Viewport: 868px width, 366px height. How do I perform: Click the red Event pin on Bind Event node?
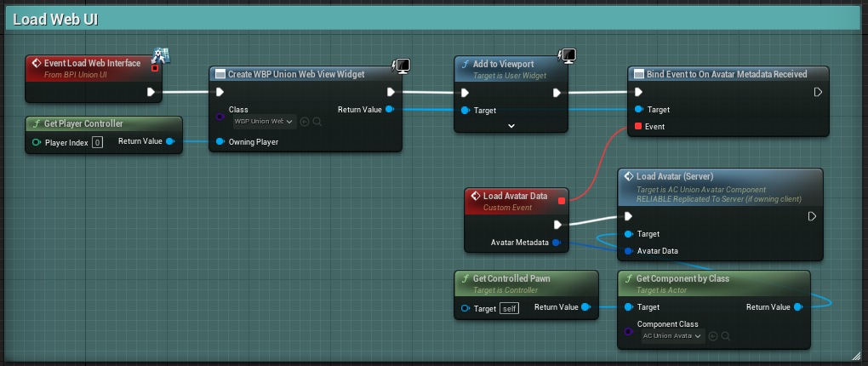point(638,126)
